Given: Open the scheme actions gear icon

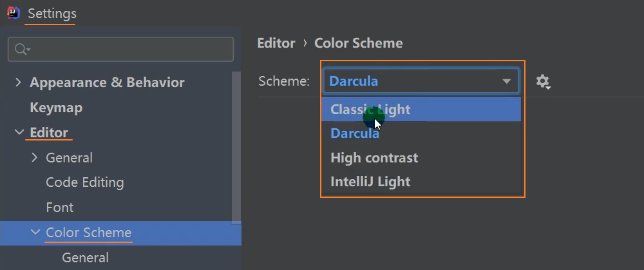Looking at the screenshot, I should pyautogui.click(x=543, y=82).
